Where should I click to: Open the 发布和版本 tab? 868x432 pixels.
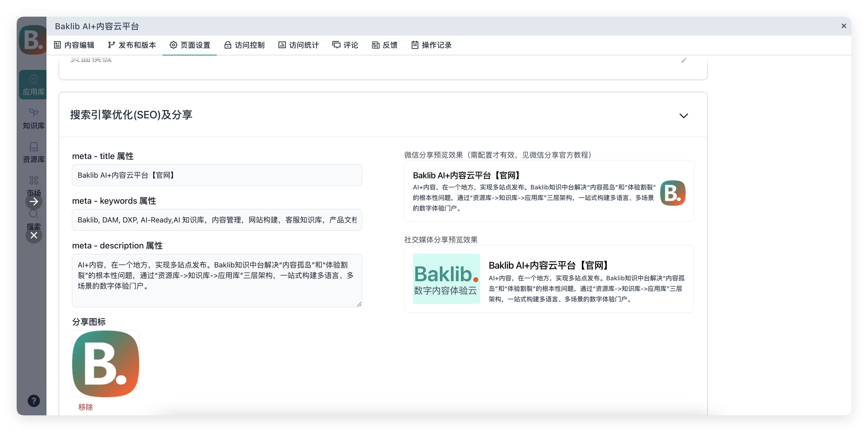[132, 45]
